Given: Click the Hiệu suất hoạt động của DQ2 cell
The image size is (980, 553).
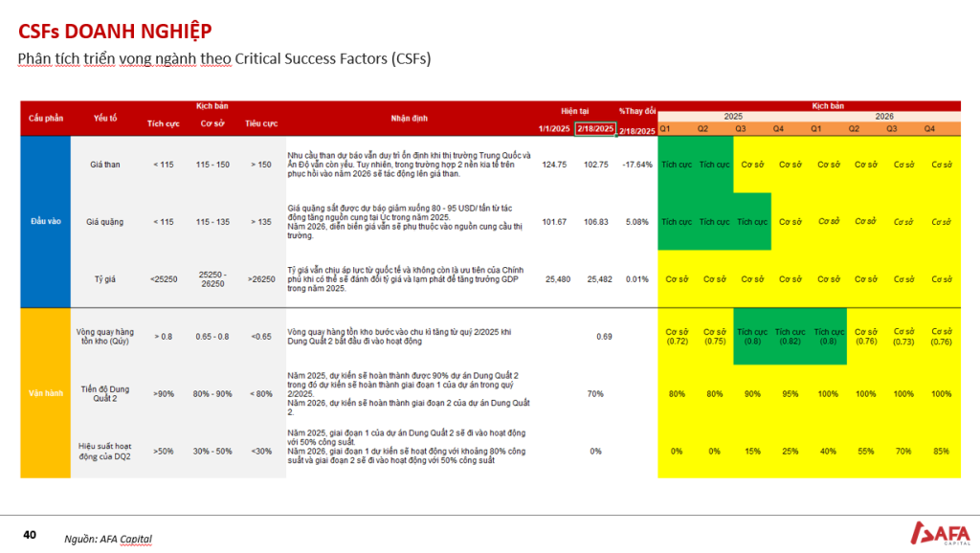Looking at the screenshot, I should coord(105,452).
